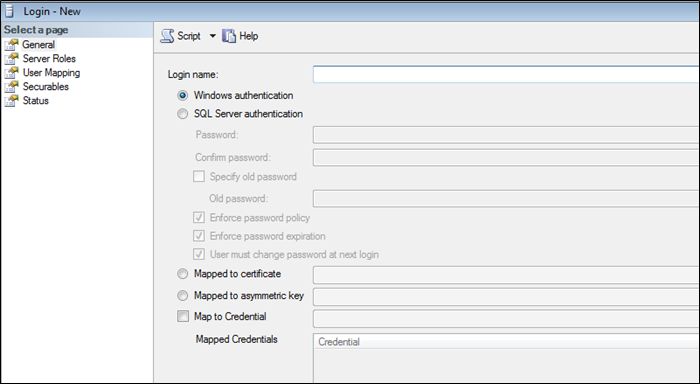The height and width of the screenshot is (384, 700).
Task: Click into the Confirm password field
Action: (506, 158)
